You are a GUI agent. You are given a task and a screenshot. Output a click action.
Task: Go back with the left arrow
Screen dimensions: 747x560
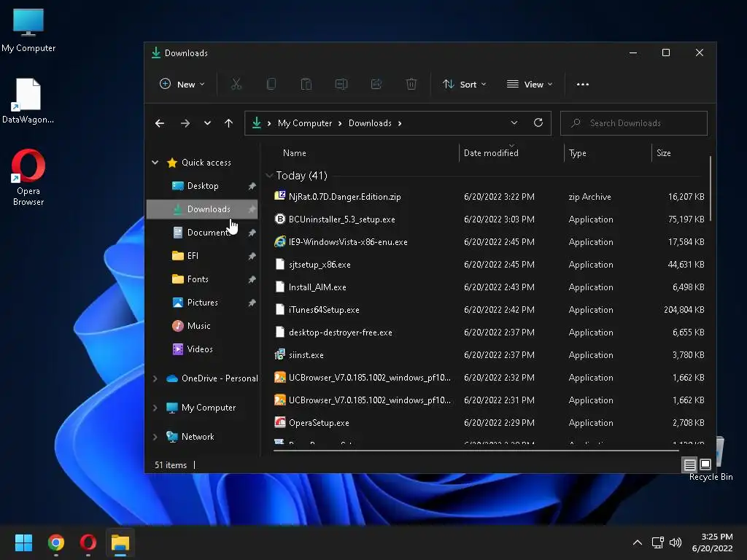click(160, 123)
